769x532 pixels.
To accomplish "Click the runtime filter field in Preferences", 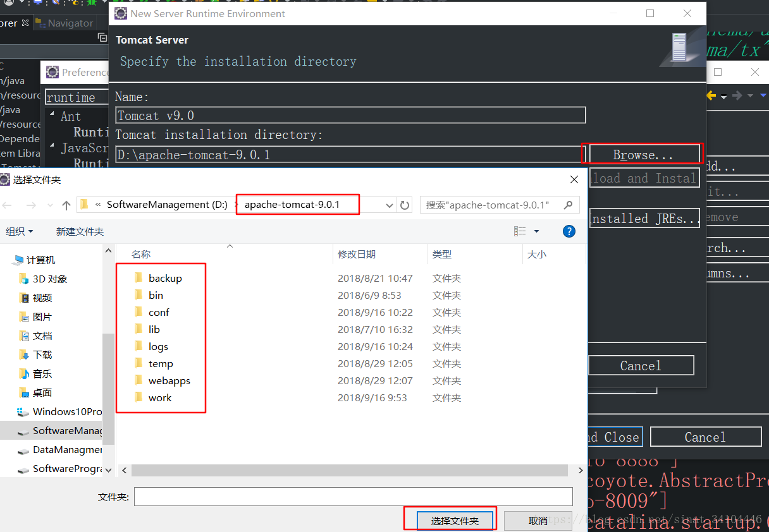I will click(x=76, y=97).
